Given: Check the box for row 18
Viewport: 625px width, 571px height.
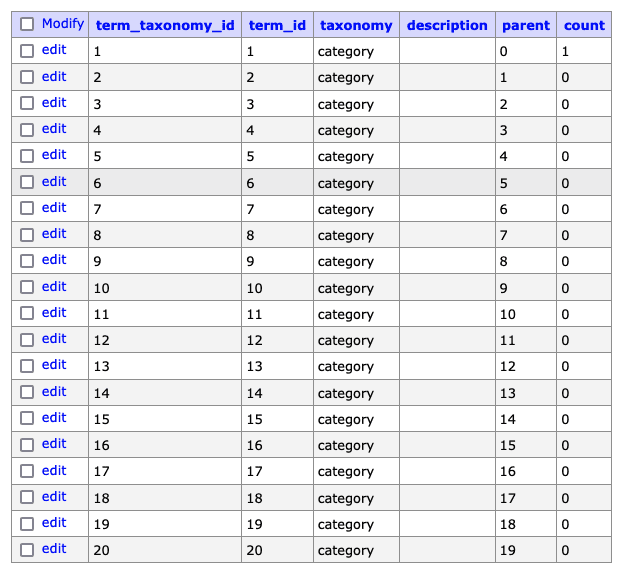Looking at the screenshot, I should coord(27,497).
